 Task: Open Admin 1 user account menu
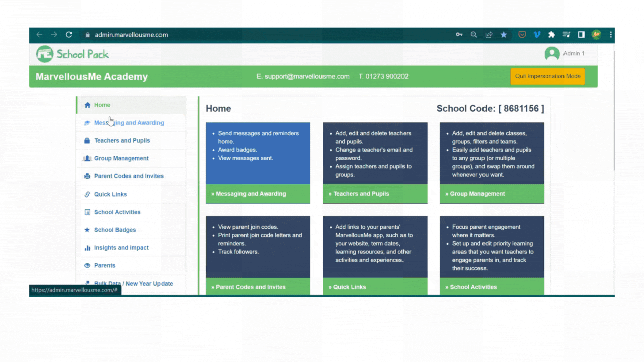tap(565, 53)
